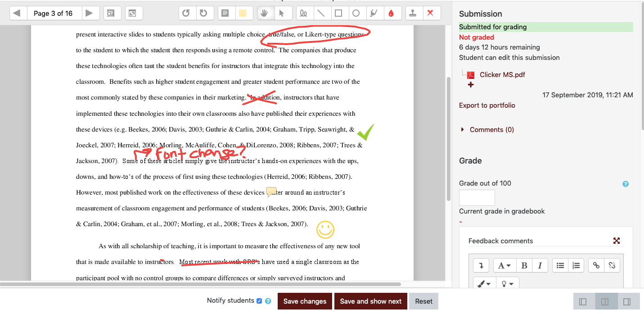
Task: Open the font family dropdown
Action: pos(504,265)
